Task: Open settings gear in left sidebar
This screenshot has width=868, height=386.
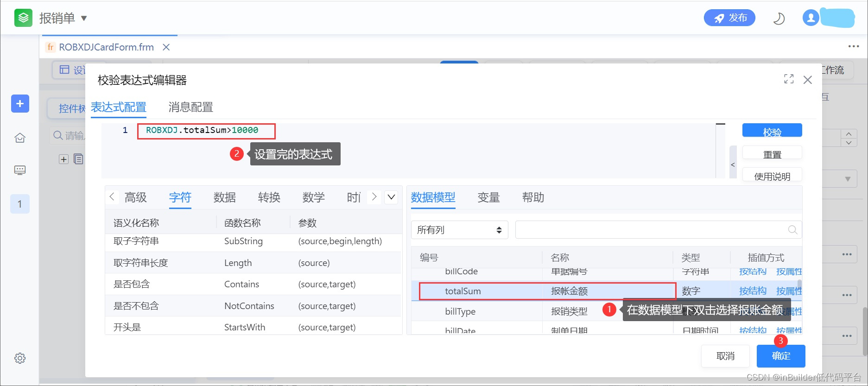Action: click(20, 358)
